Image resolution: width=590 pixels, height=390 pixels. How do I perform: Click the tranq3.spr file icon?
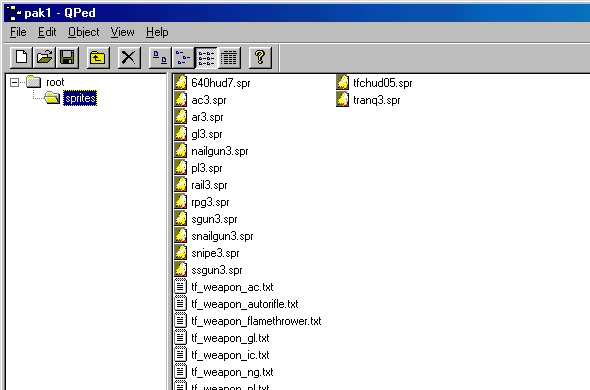(x=342, y=100)
